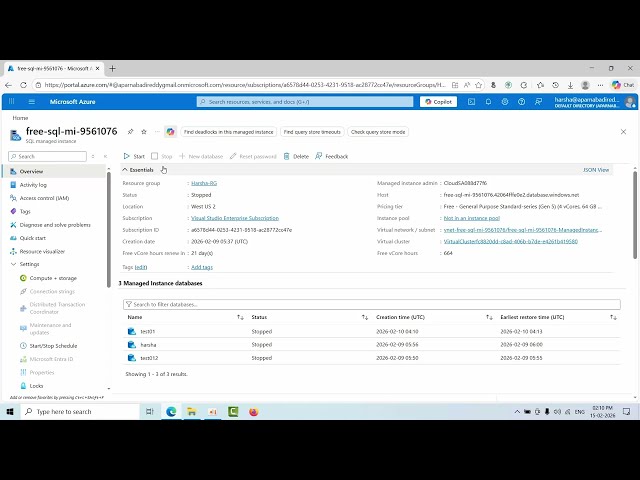The width and height of the screenshot is (640, 480).
Task: Open the Copilot icon next to title
Action: click(x=170, y=132)
